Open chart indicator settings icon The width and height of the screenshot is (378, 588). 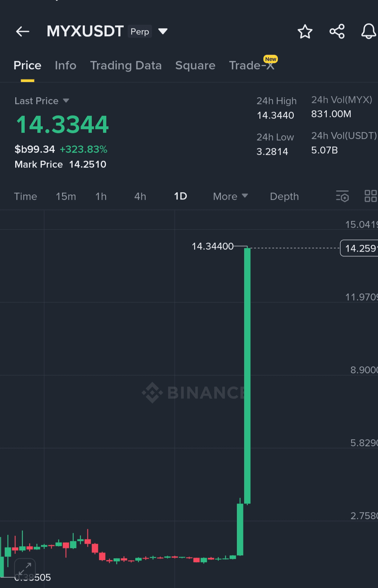pyautogui.click(x=342, y=196)
